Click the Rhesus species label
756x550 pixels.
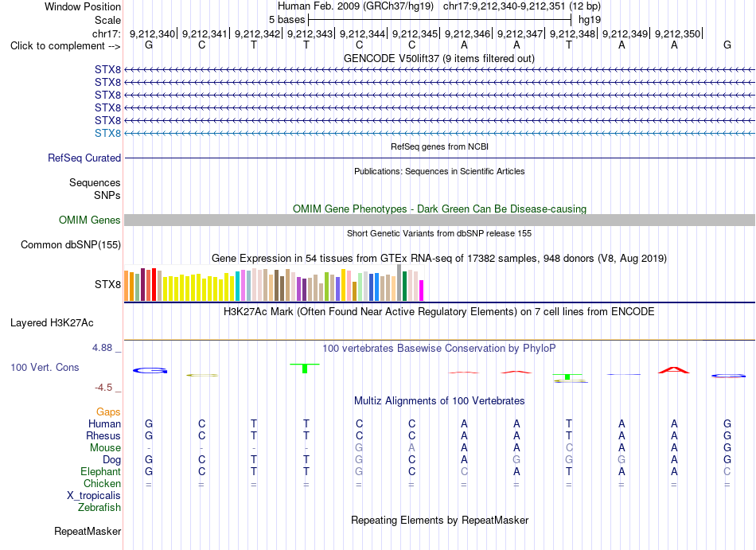click(x=103, y=435)
